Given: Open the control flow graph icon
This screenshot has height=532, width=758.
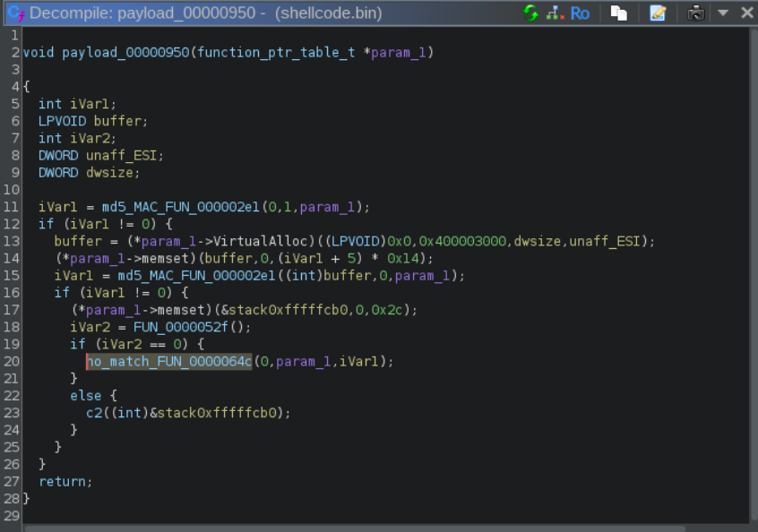Looking at the screenshot, I should click(555, 13).
